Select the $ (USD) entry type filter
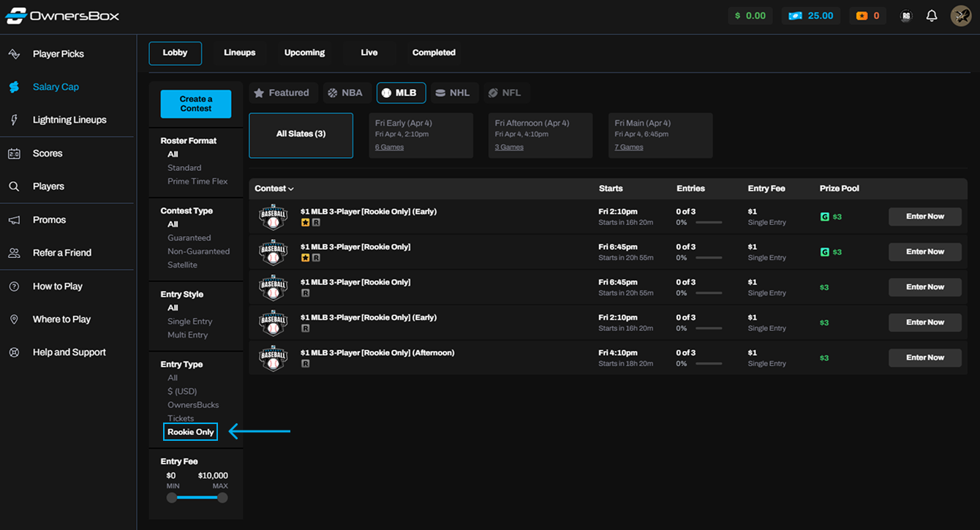The width and height of the screenshot is (980, 530). [182, 392]
